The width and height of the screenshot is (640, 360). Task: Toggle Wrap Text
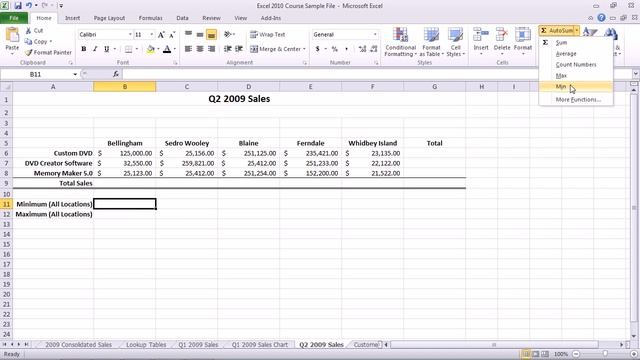pos(268,35)
